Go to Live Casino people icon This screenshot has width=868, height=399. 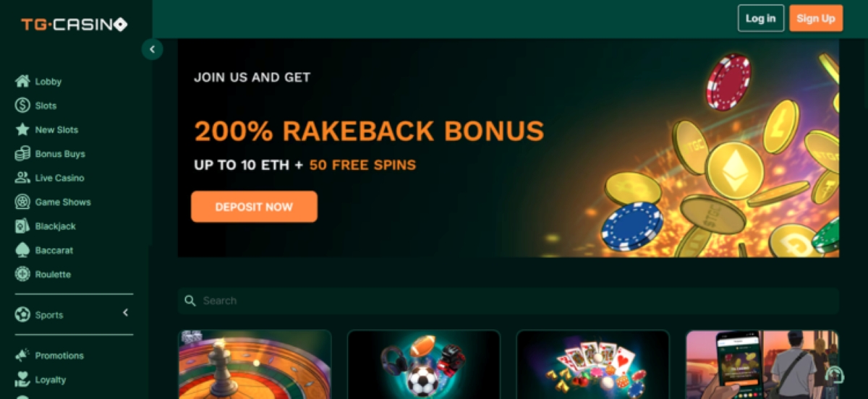click(22, 178)
